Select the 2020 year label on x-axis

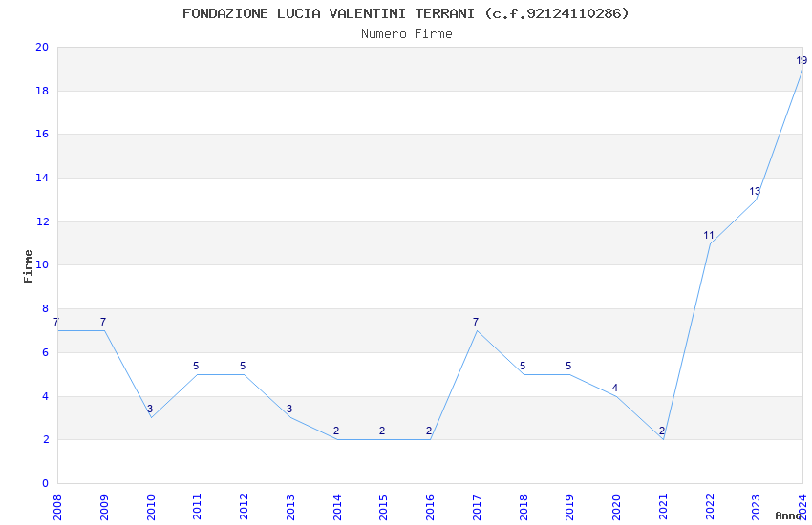[616, 507]
